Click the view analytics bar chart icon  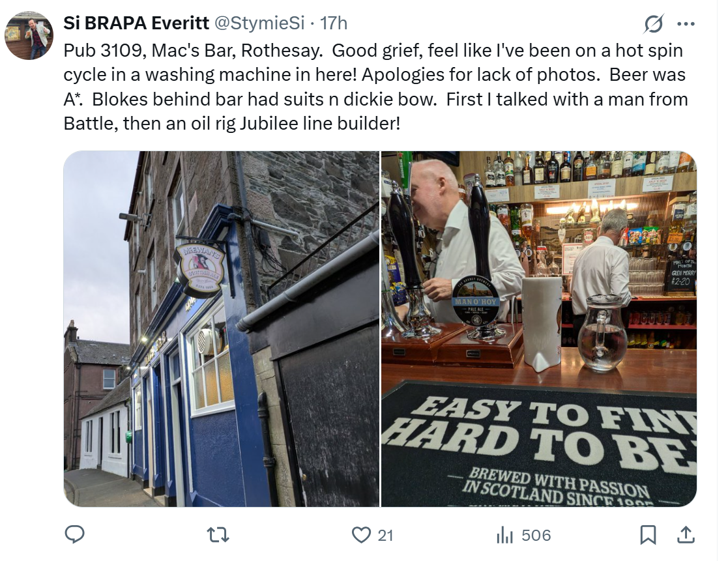504,536
